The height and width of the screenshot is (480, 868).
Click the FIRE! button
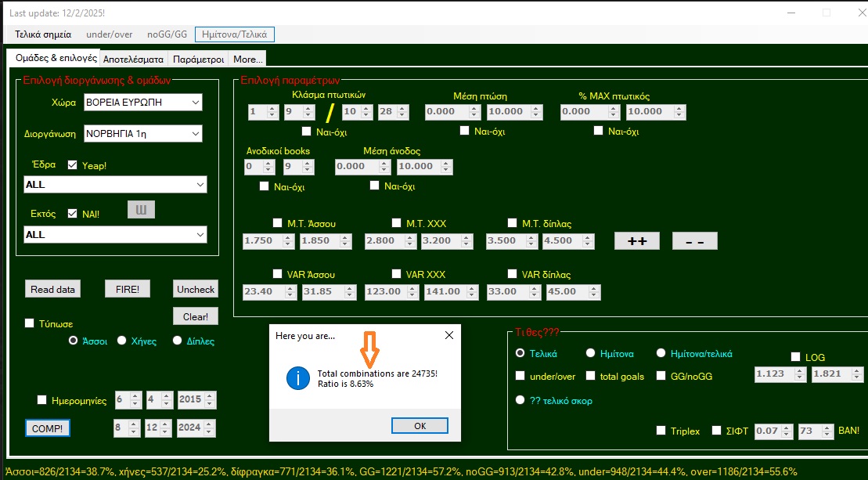pos(127,289)
